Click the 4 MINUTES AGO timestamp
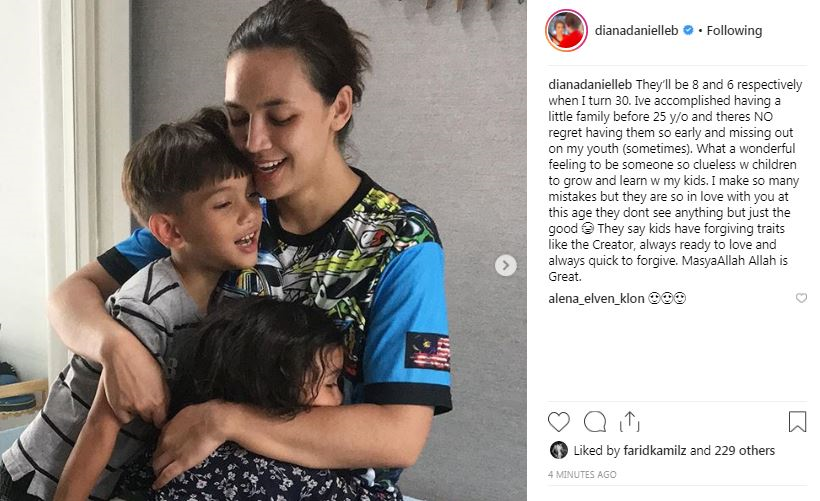The image size is (820, 501). tap(582, 474)
